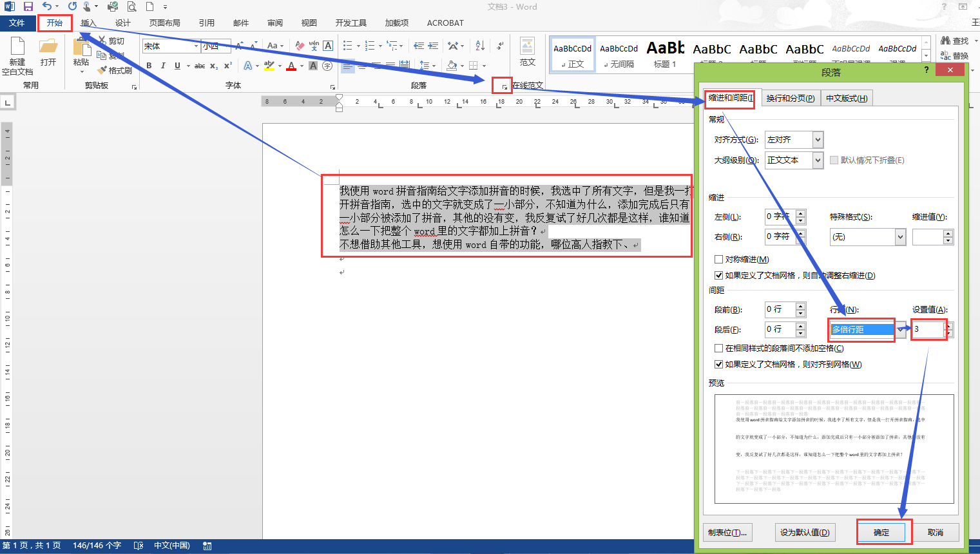Viewport: 980px width, 554px height.
Task: Sort the selected paragraphs A to Z
Action: click(480, 46)
